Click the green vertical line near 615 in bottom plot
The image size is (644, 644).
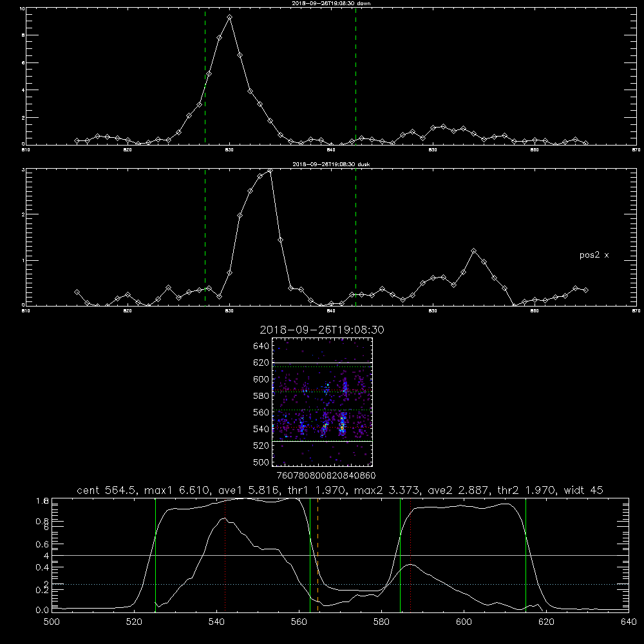pyautogui.click(x=526, y=554)
